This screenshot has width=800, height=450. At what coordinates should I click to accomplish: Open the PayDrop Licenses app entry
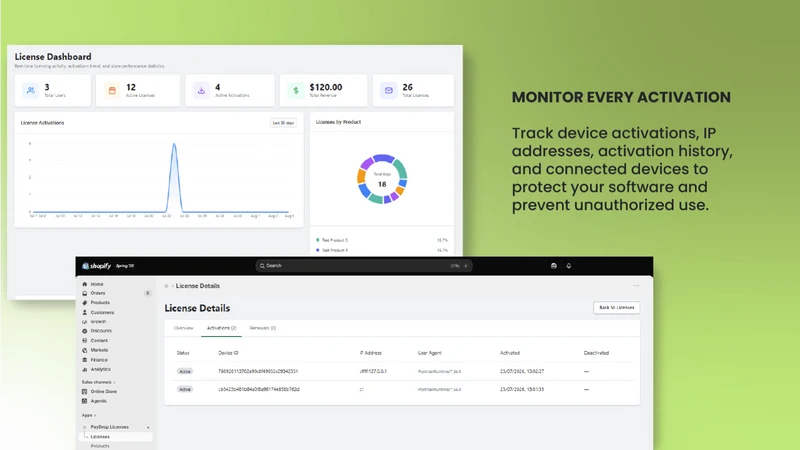[110, 427]
